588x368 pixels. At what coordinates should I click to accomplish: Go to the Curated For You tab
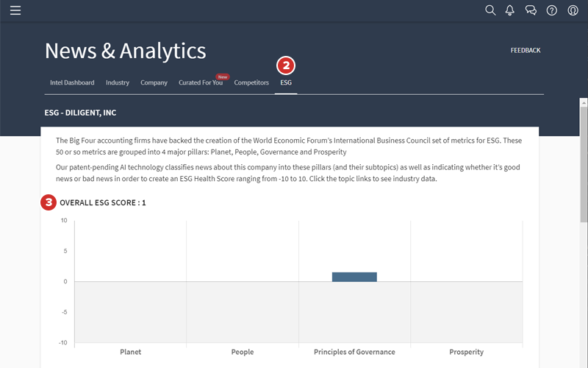click(200, 82)
